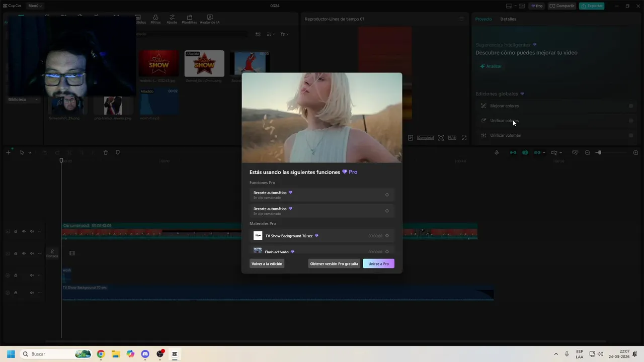This screenshot has width=644, height=362.
Task: Enable the Mejorar colores checkbox
Action: (x=631, y=106)
